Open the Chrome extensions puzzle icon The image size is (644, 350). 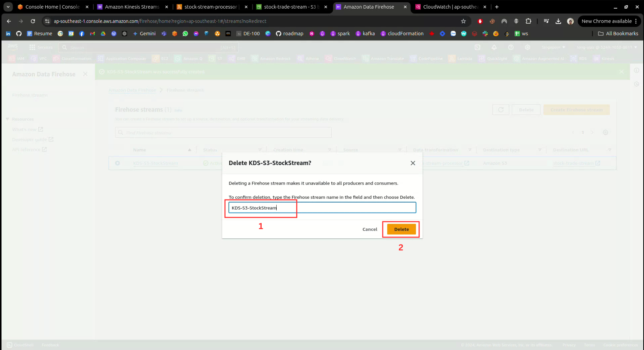point(528,21)
